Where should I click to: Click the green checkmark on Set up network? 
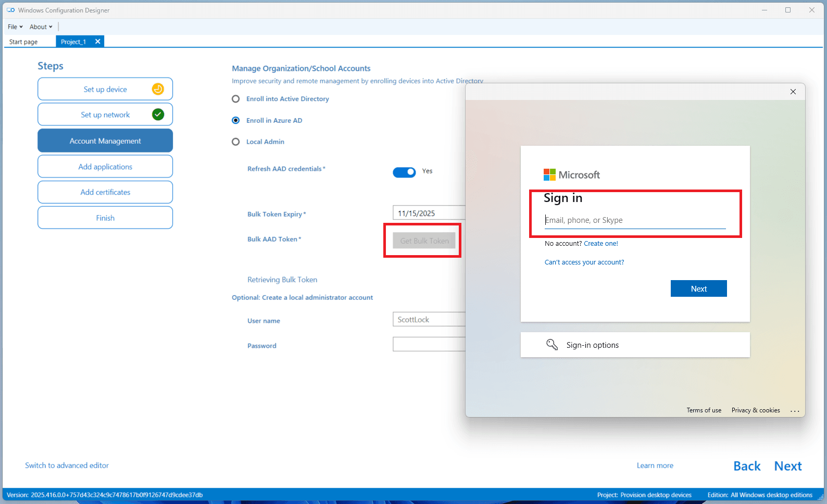(158, 115)
